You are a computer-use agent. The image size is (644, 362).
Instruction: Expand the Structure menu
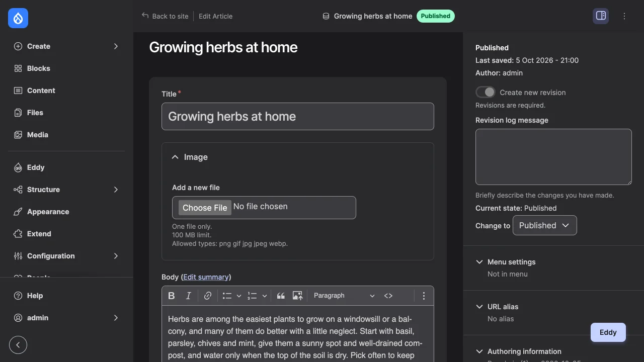(66, 190)
